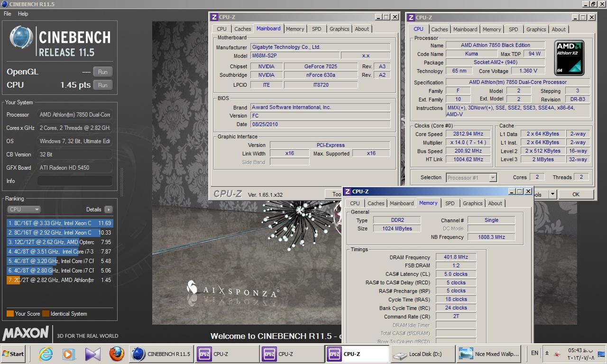607x364 pixels.
Task: Open the CPU ranking type dropdown
Action: [x=24, y=209]
